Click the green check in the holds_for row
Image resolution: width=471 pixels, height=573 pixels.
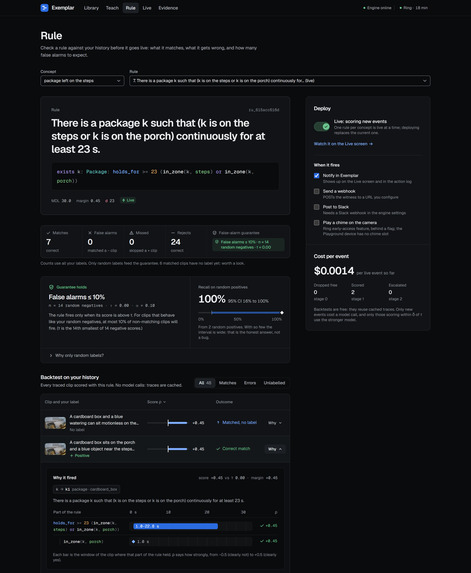tap(262, 525)
